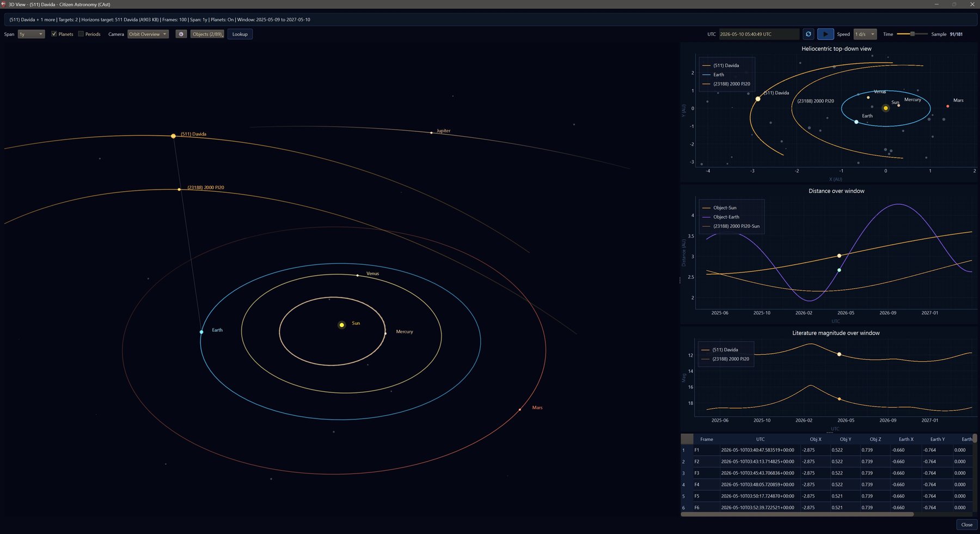The image size is (980, 534).
Task: Click the Frame column header in the table
Action: coord(707,439)
